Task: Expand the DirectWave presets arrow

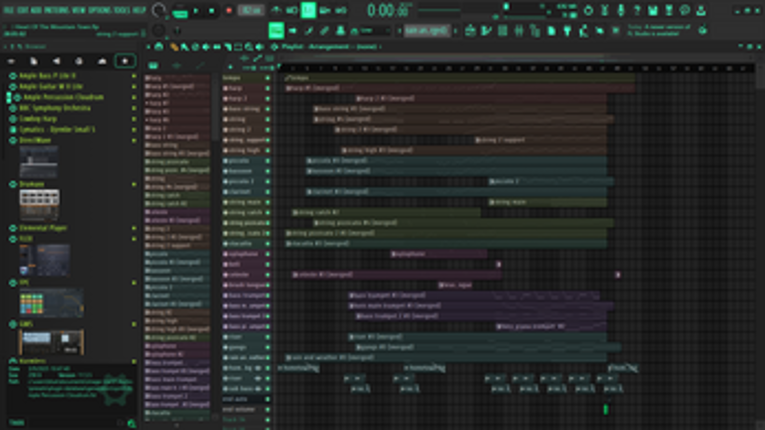Action: (x=134, y=140)
